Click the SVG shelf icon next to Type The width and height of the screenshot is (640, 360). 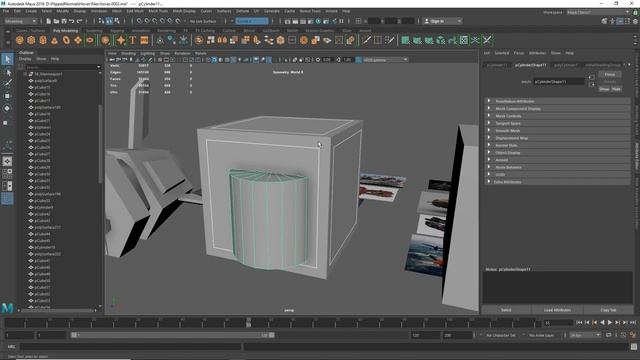tap(144, 40)
